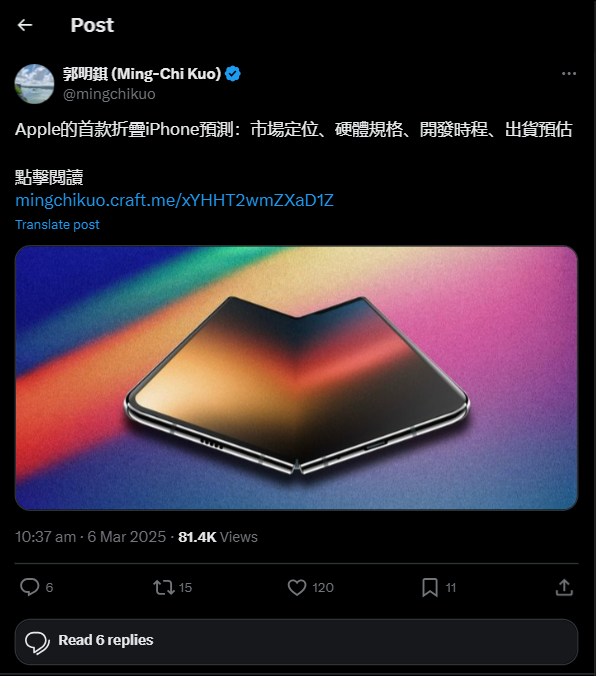Viewport: 596px width, 676px height.
Task: Click the blue verified badge
Action: point(233,74)
